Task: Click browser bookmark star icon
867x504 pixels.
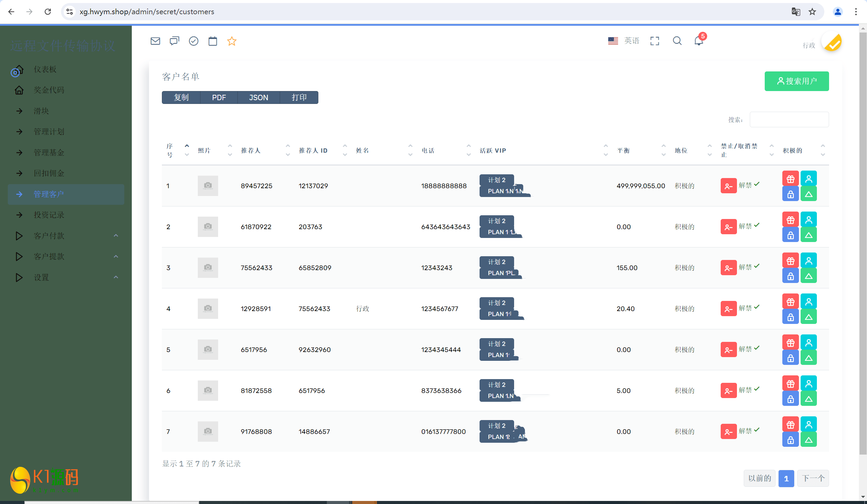Action: 812,12
